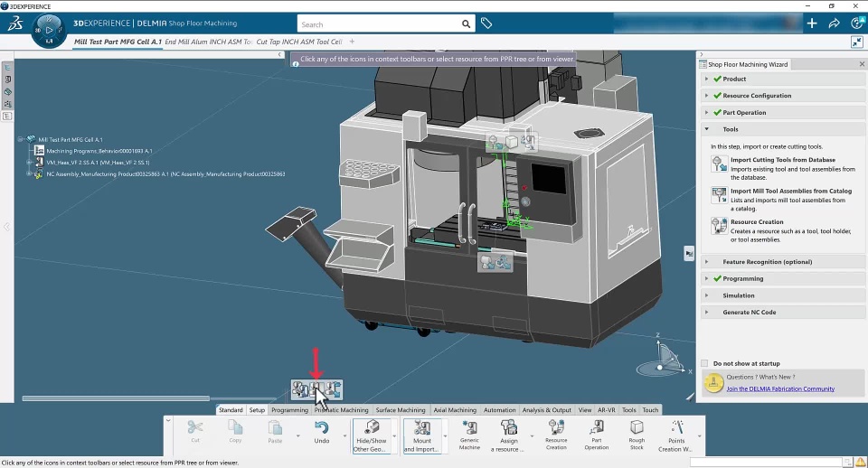
Task: Close the Shop Floor Machining Wizard panel
Action: click(x=862, y=64)
